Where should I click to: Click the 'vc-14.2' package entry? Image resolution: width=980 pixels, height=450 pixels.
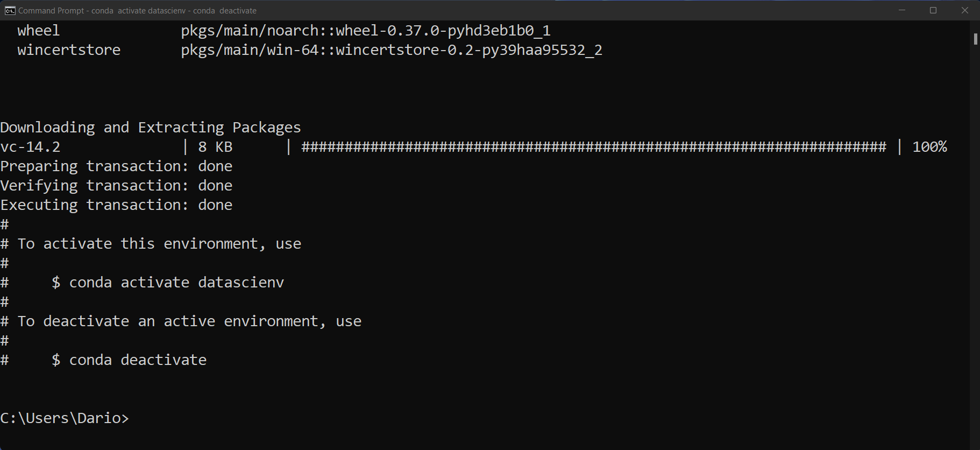coord(30,147)
